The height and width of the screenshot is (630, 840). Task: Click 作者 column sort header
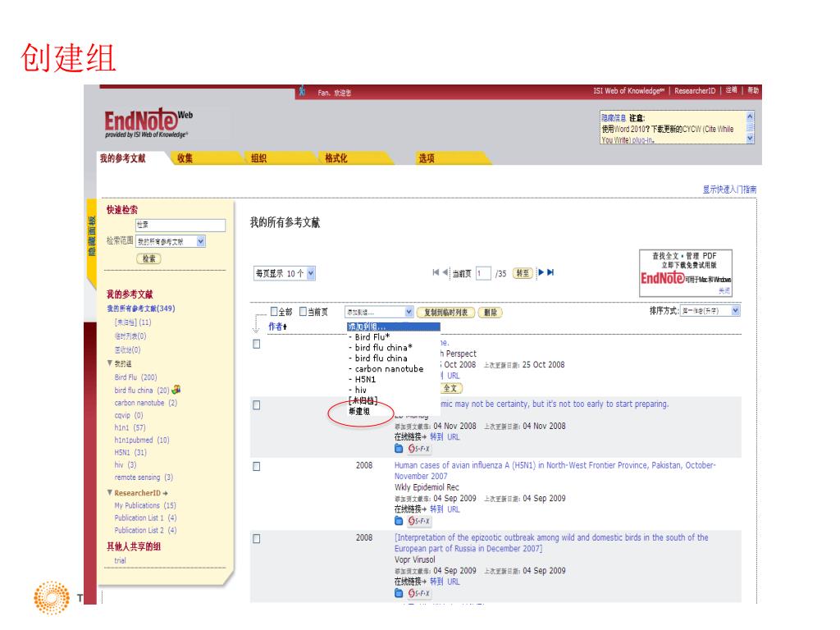pyautogui.click(x=277, y=326)
